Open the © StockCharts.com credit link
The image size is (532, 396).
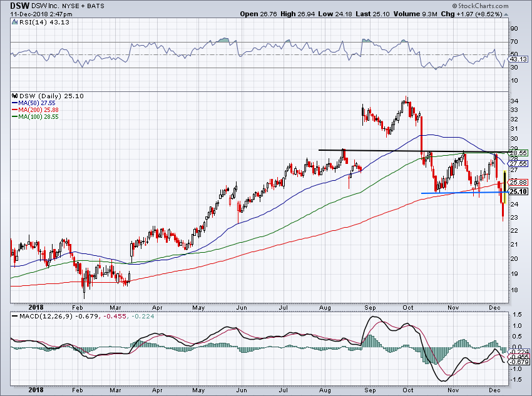[x=480, y=6]
